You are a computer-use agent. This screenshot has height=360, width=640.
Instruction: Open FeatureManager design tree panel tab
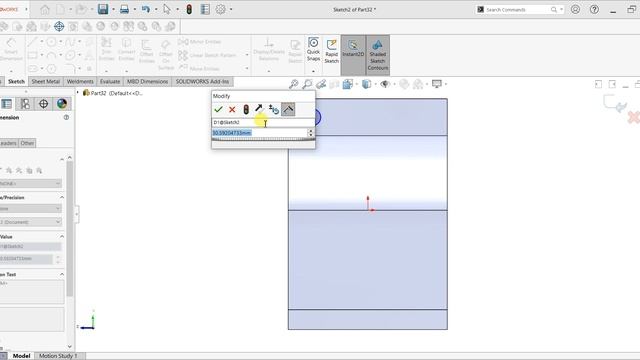pyautogui.click(x=7, y=104)
